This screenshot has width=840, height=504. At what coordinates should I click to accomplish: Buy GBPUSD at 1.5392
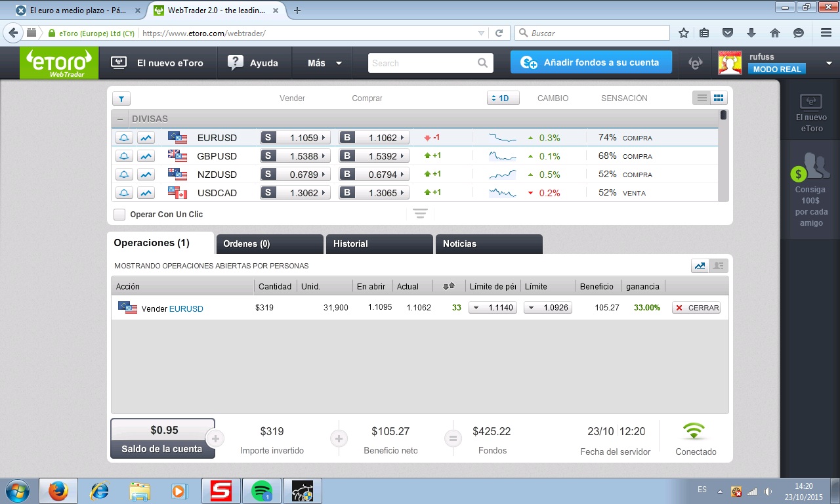[373, 156]
